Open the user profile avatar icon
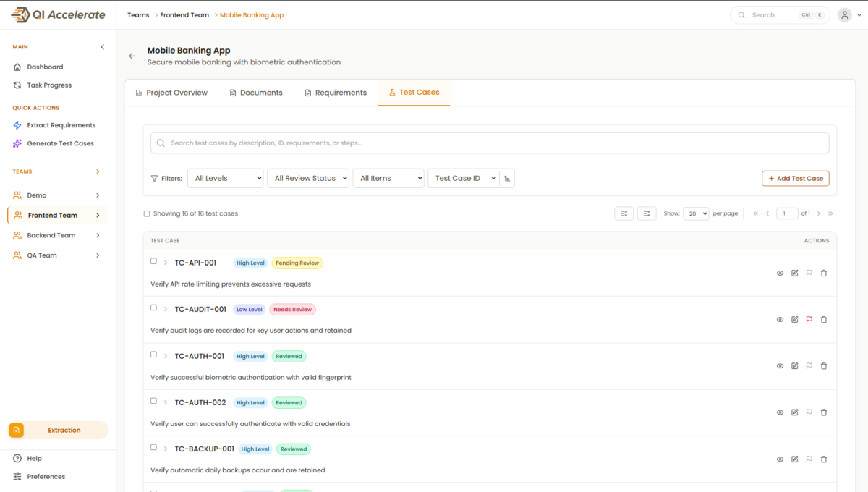Image resolution: width=868 pixels, height=492 pixels. (x=844, y=15)
